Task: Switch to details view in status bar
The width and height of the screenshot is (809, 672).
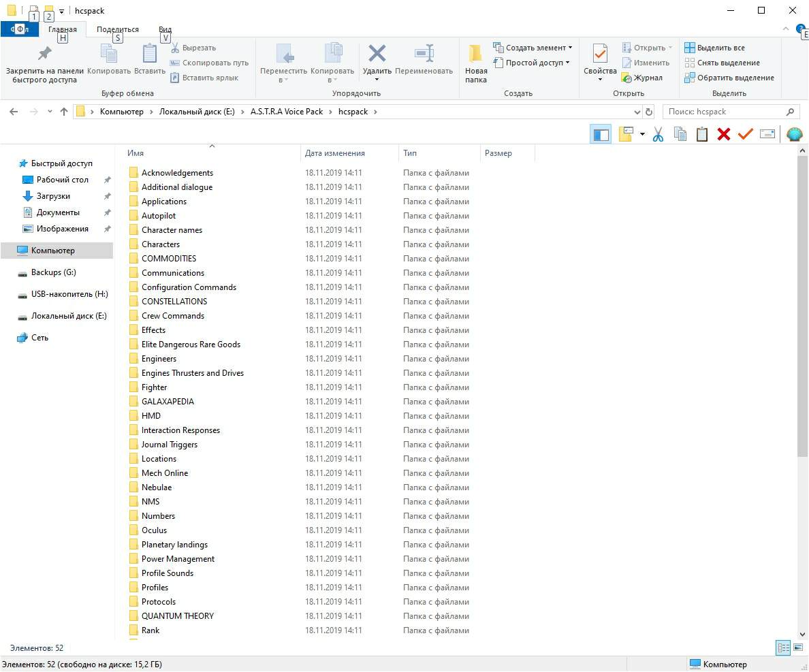Action: (783, 648)
